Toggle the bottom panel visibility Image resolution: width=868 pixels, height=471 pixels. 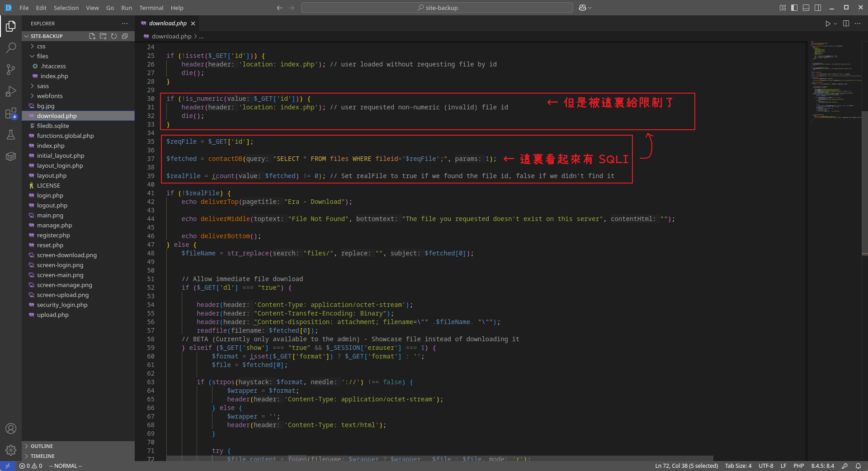tap(806, 8)
